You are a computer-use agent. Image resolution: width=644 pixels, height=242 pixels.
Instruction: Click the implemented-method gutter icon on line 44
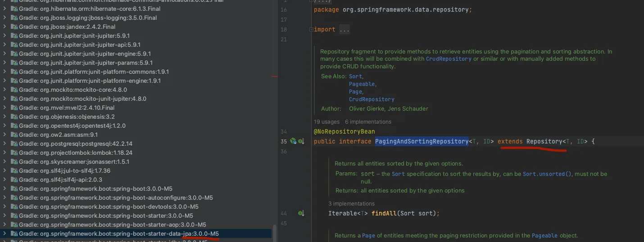click(x=300, y=213)
